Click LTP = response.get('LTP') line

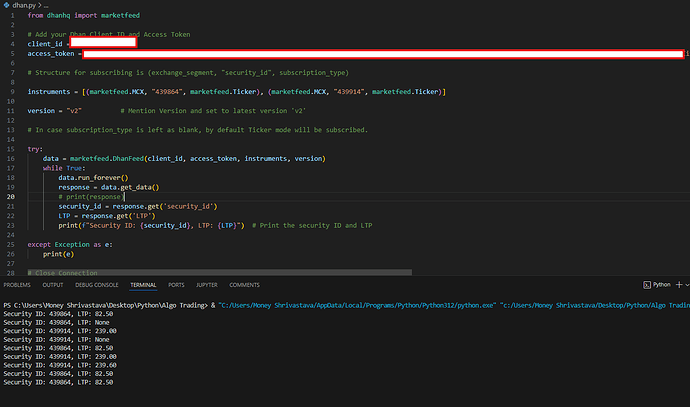(107, 216)
